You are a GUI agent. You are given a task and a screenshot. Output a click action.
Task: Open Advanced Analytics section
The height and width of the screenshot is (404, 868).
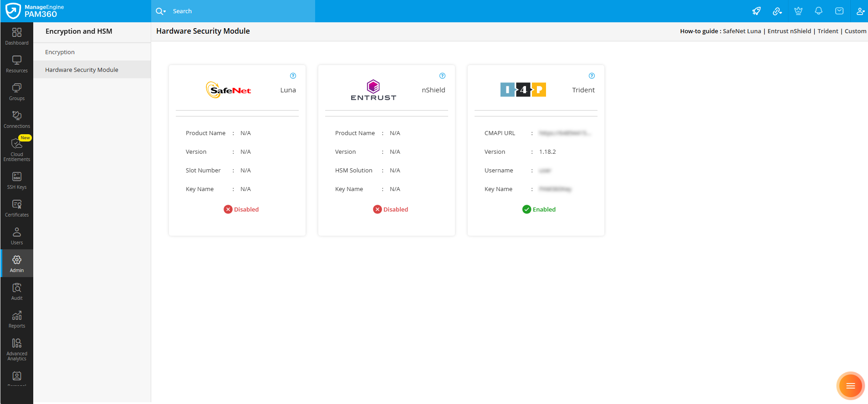point(17,349)
